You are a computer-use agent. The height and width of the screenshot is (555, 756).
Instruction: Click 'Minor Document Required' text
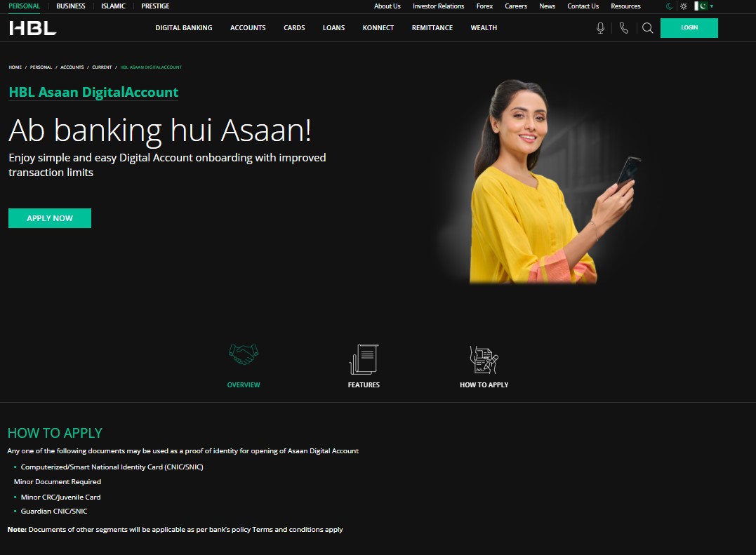[58, 482]
